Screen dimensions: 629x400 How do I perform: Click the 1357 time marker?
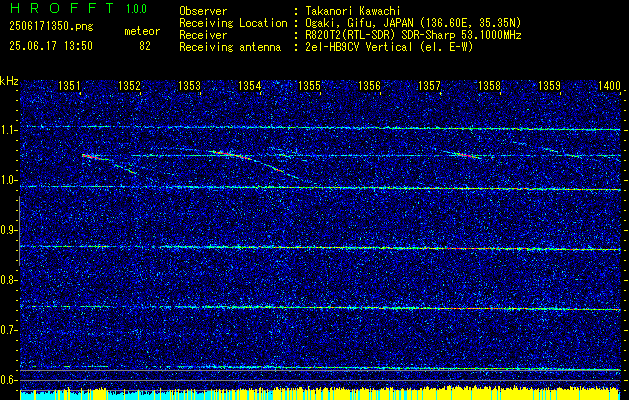tap(429, 85)
